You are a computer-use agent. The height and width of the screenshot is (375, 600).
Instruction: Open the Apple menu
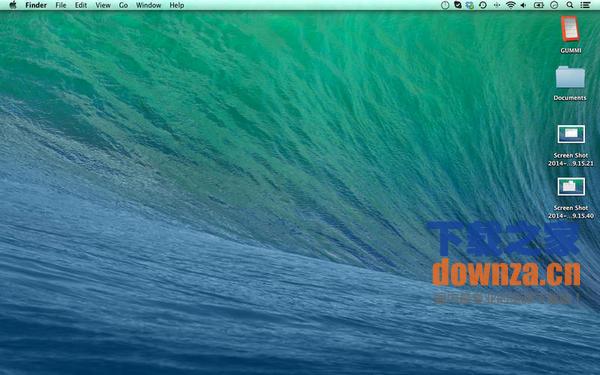13,5
